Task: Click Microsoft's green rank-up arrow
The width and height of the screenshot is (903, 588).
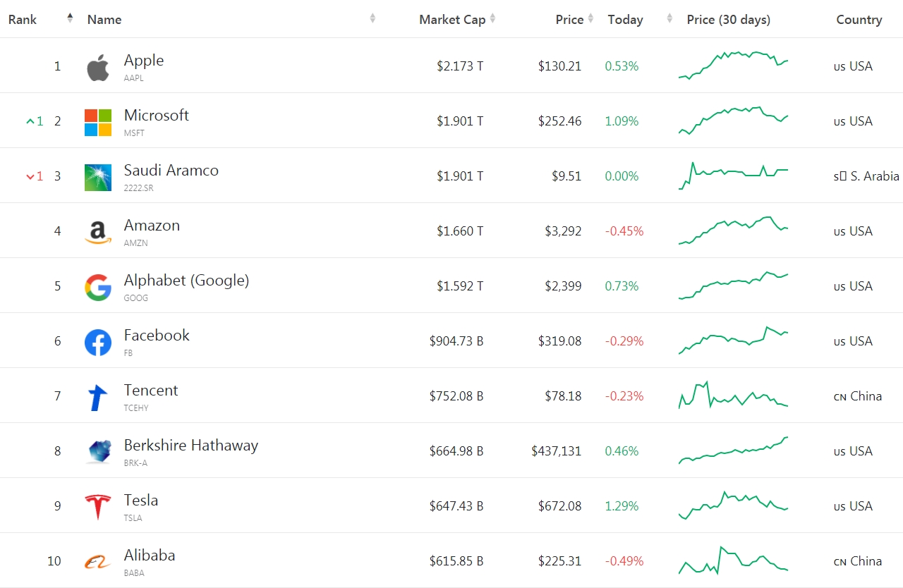Action: click(30, 121)
